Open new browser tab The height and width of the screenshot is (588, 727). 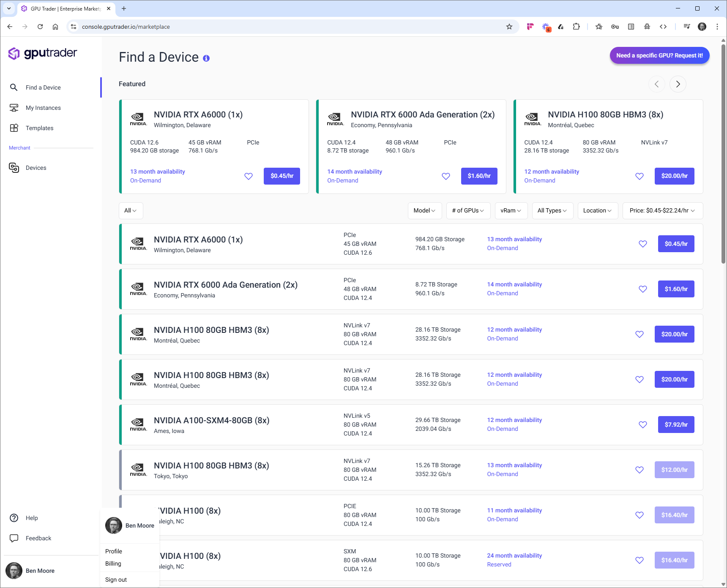point(124,8)
